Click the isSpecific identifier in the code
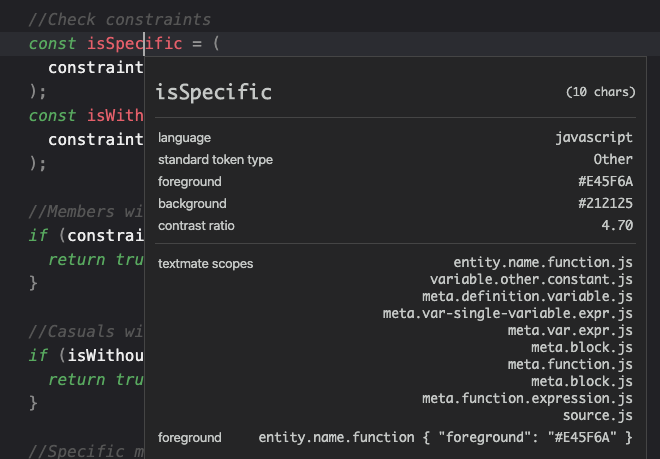The image size is (660, 459). pyautogui.click(x=135, y=44)
